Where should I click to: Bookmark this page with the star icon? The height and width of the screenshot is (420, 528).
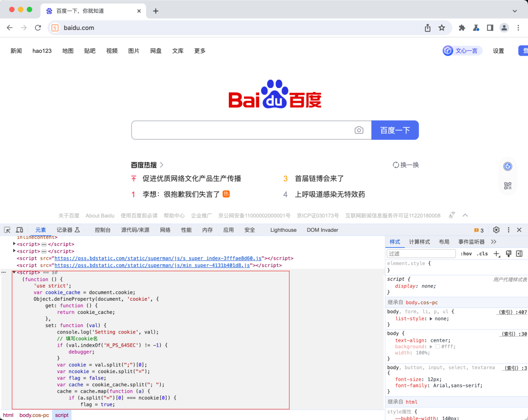tap(442, 27)
